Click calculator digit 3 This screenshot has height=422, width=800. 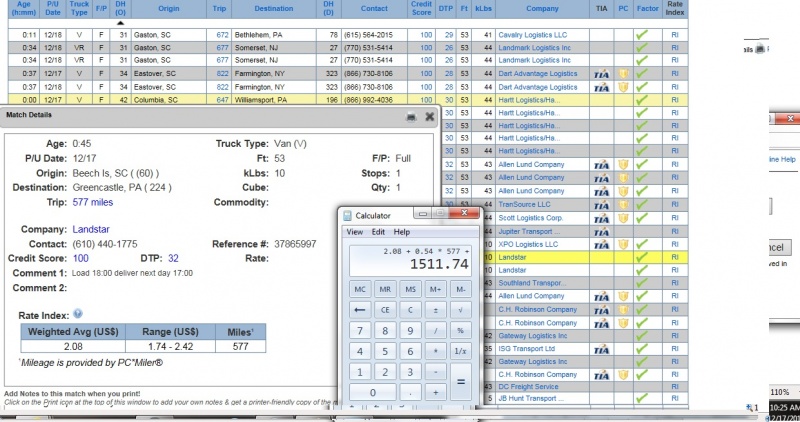[x=410, y=372]
